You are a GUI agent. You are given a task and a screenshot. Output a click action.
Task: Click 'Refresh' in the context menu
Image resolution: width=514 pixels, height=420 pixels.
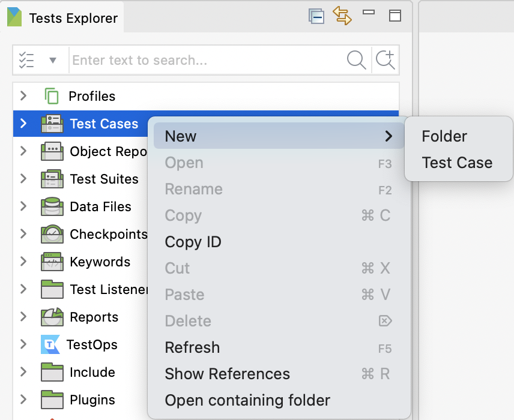point(192,347)
